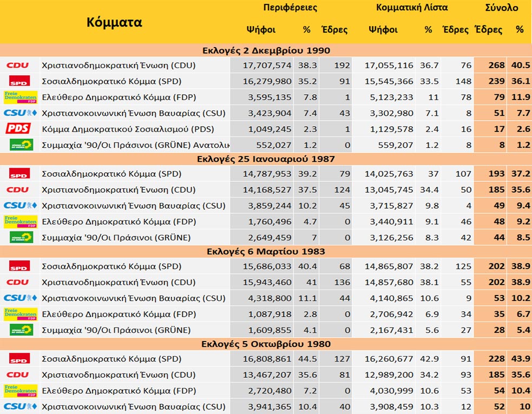Viewport: 532px width, 414px height.
Task: Click the total seats value '193'
Action: click(x=496, y=174)
